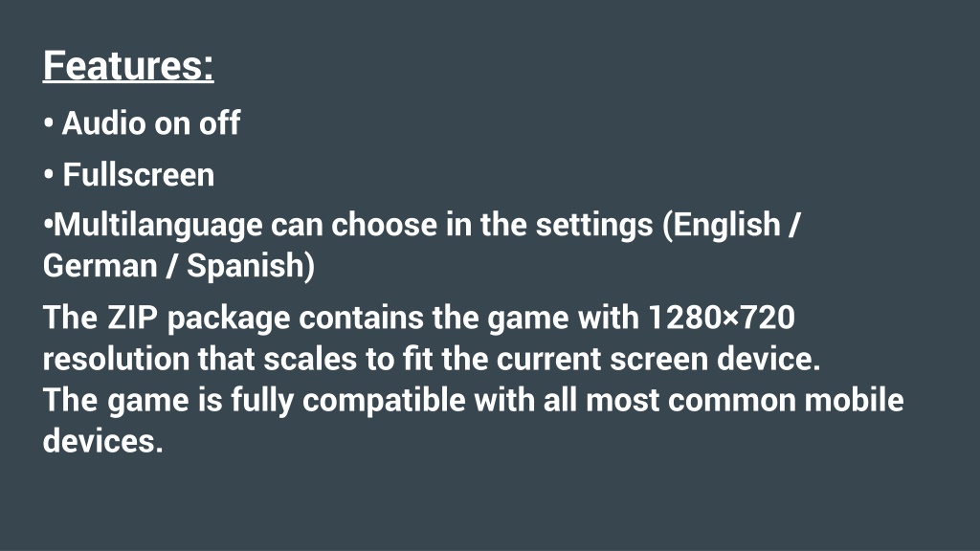Click the word settings
This screenshot has height=551, width=980.
pyautogui.click(x=593, y=226)
